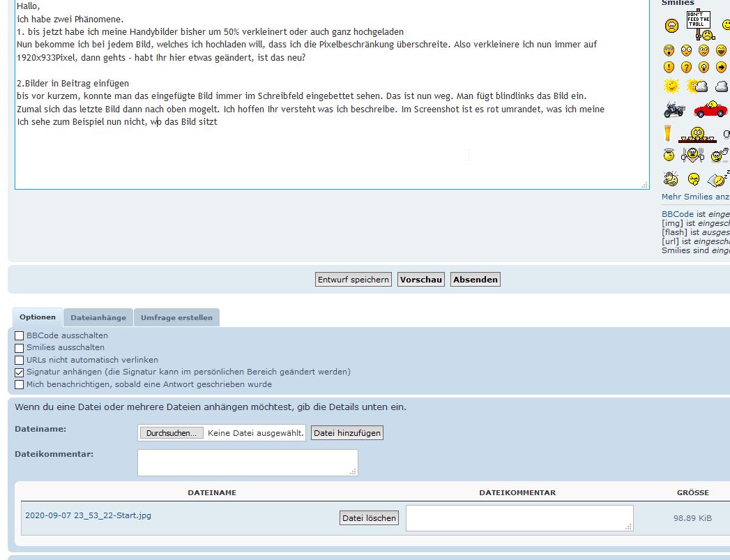Open the "Umfrage erstellen" tab
730x560 pixels.
point(176,317)
